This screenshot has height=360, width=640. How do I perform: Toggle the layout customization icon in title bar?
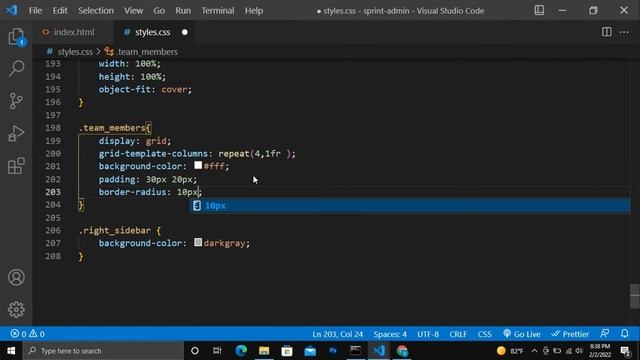tap(539, 10)
